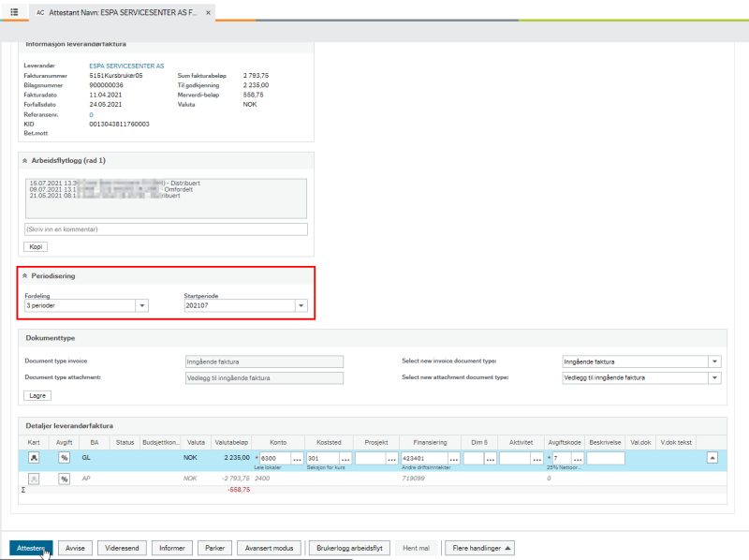Click the Konto column header

click(x=278, y=442)
